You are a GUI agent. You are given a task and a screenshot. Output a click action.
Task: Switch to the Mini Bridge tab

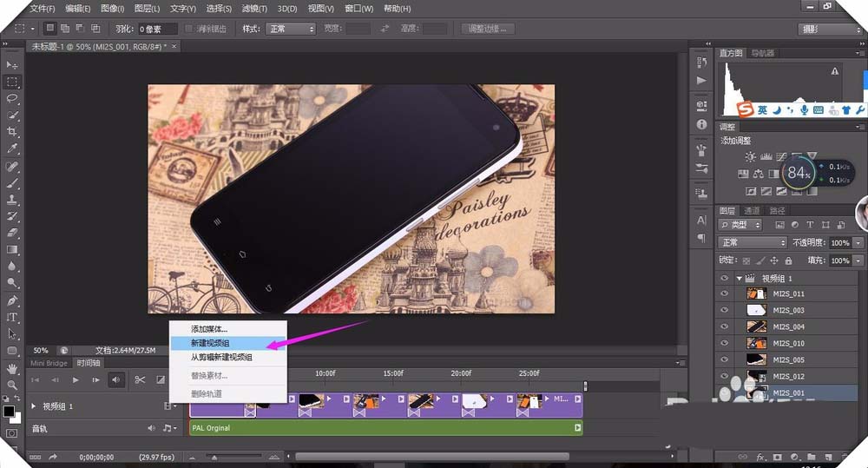49,363
